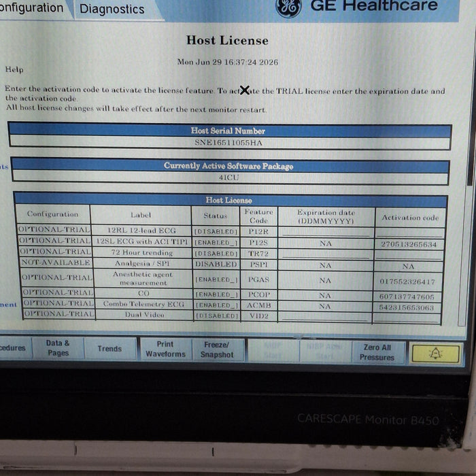Click the Expiration date column header
The image size is (476, 476).
click(326, 216)
